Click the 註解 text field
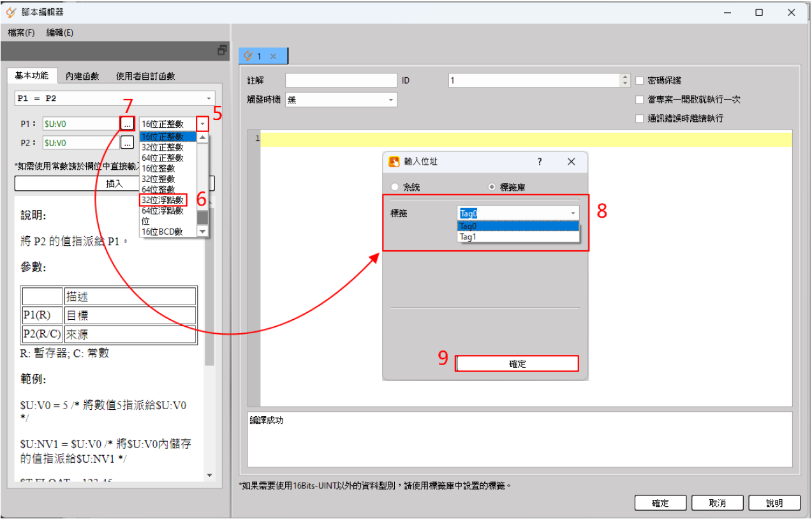This screenshot has height=519, width=812. (341, 80)
